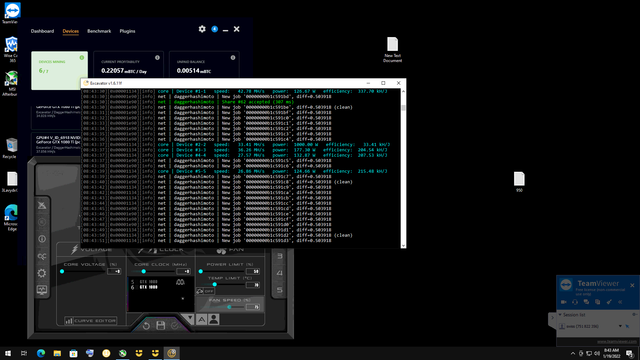
Task: Open TeamViewer chat icon
Action: (586, 302)
